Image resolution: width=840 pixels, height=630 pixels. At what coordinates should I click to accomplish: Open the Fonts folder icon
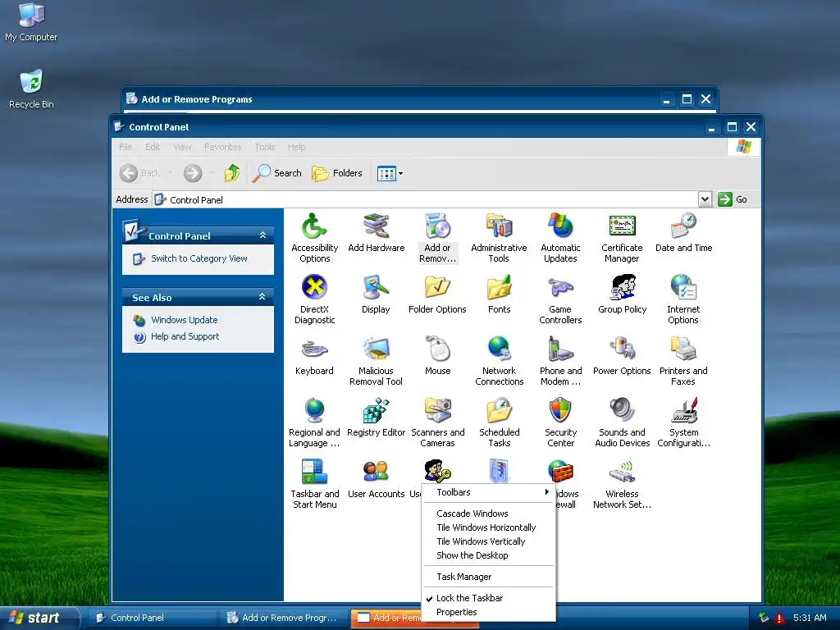[499, 295]
